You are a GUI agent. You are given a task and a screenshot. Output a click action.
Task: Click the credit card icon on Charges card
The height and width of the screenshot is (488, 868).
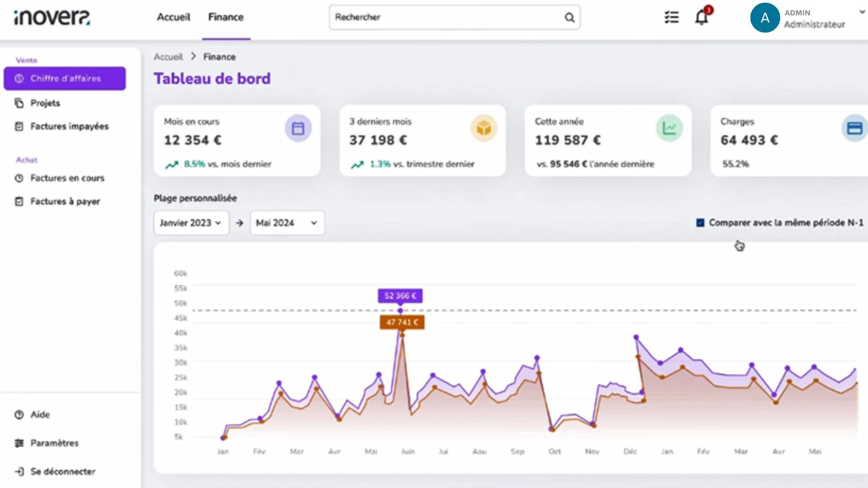(854, 129)
